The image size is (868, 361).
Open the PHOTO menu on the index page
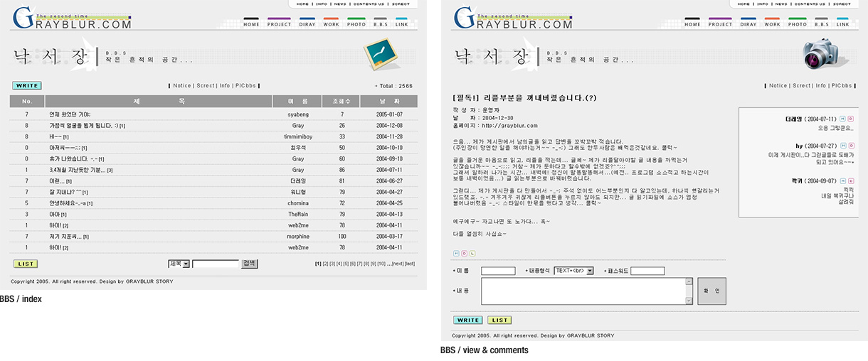coord(356,22)
